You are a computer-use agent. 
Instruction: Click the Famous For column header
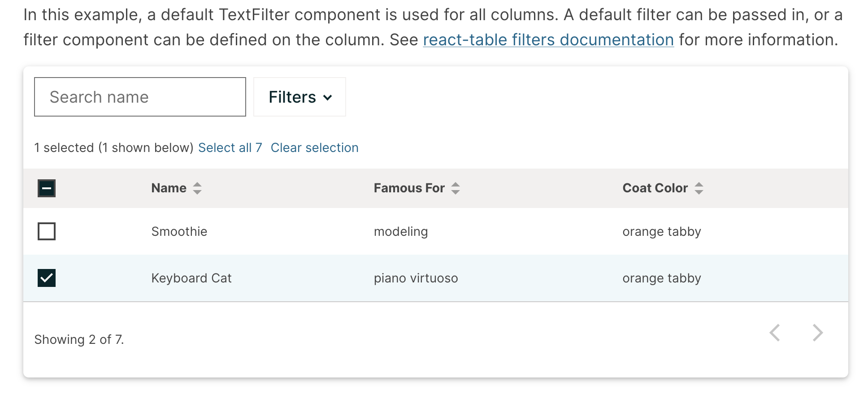click(409, 188)
